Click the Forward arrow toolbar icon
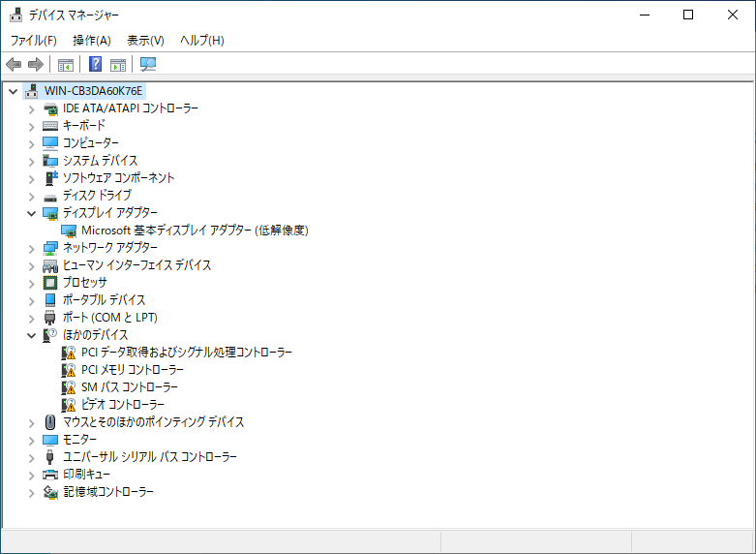Image resolution: width=756 pixels, height=554 pixels. click(36, 64)
